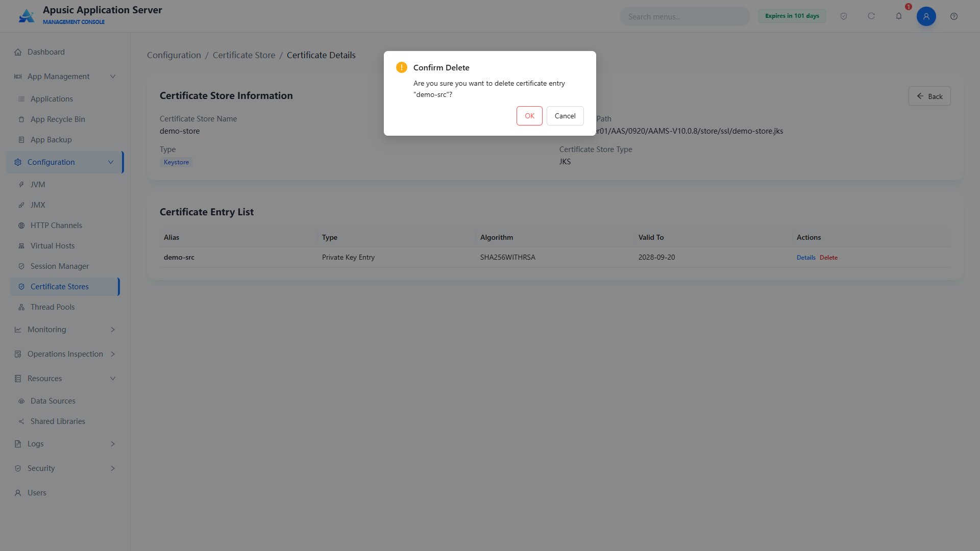
Task: Open the help question mark icon
Action: click(x=953, y=16)
